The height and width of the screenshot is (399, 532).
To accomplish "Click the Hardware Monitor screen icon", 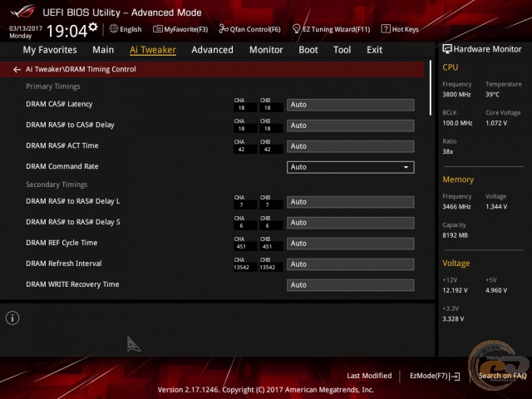I will tap(447, 49).
